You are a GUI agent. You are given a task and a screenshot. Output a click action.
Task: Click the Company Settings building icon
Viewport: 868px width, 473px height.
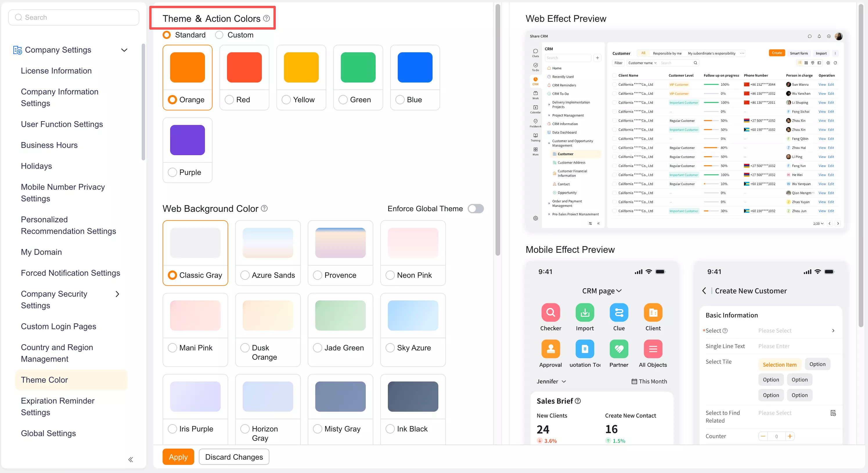point(17,50)
